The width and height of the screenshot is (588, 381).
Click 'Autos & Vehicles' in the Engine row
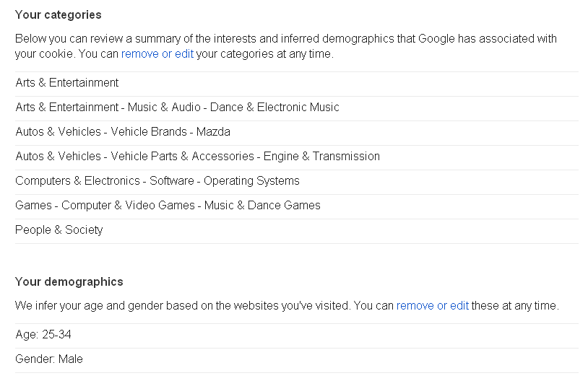click(x=58, y=157)
